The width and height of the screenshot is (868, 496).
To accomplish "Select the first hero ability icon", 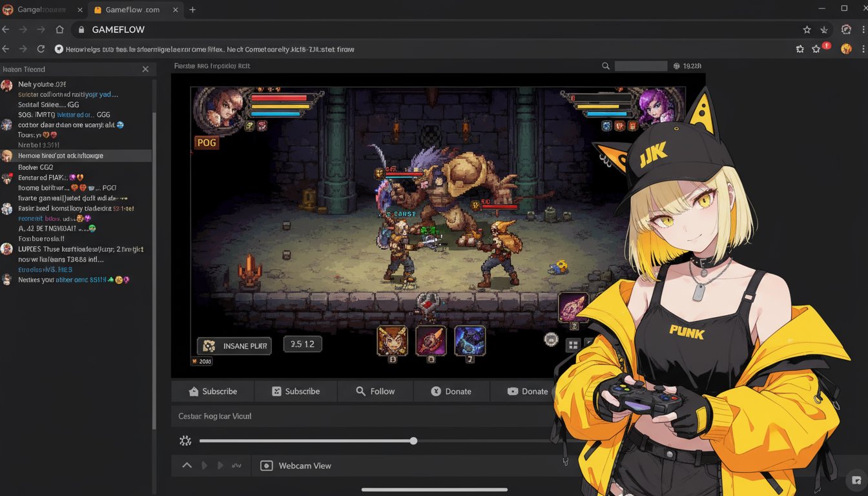I will pos(392,341).
